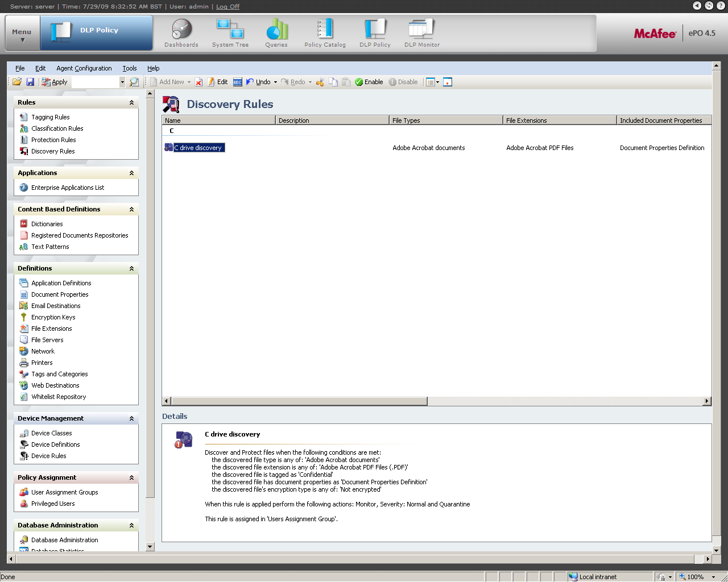Click the copy toolbar icon
This screenshot has height=582, width=728.
point(333,82)
